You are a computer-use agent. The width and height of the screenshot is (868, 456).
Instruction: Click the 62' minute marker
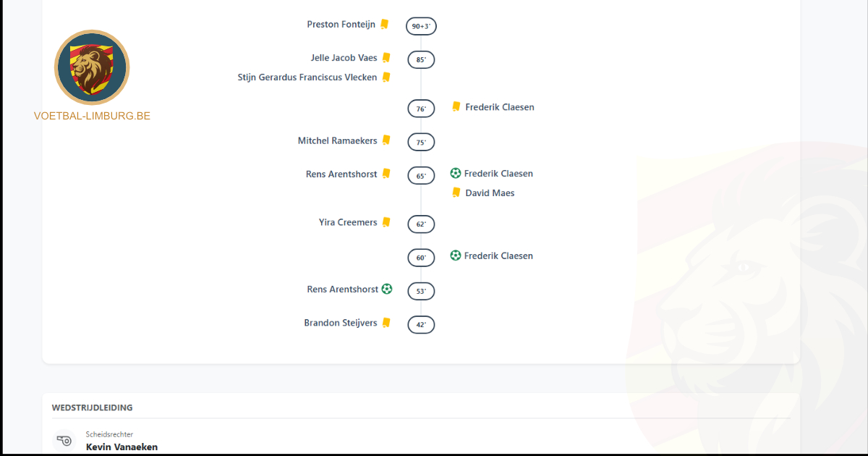(421, 224)
